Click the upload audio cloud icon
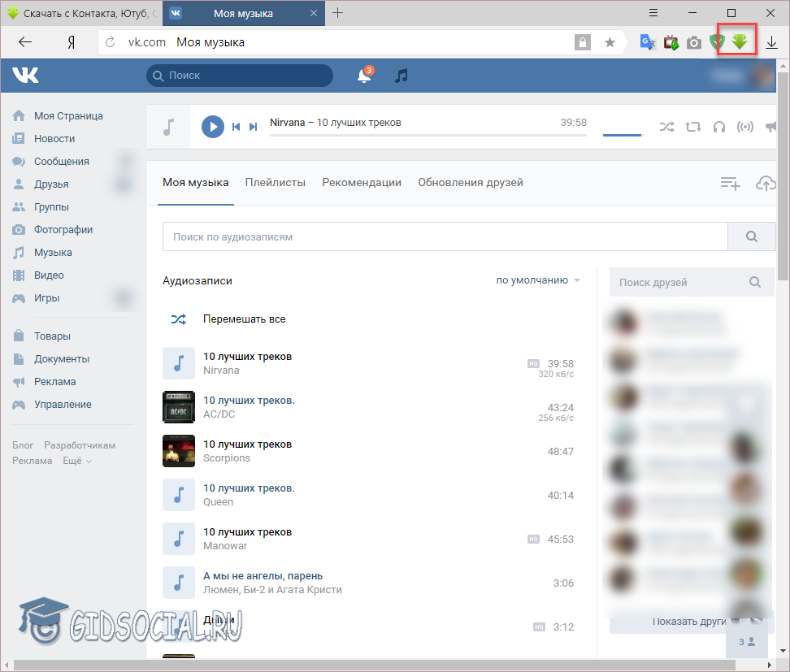790x672 pixels. pyautogui.click(x=765, y=184)
